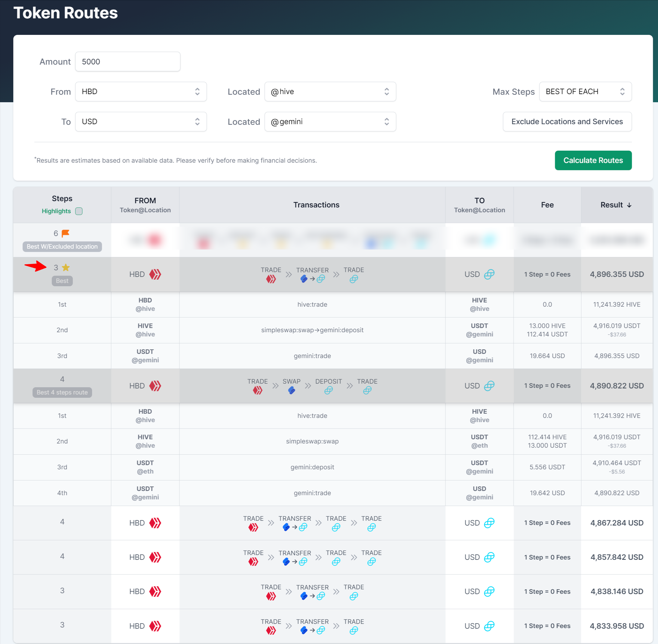The width and height of the screenshot is (658, 644).
Task: Open the To token dropdown showing USD
Action: 141,122
